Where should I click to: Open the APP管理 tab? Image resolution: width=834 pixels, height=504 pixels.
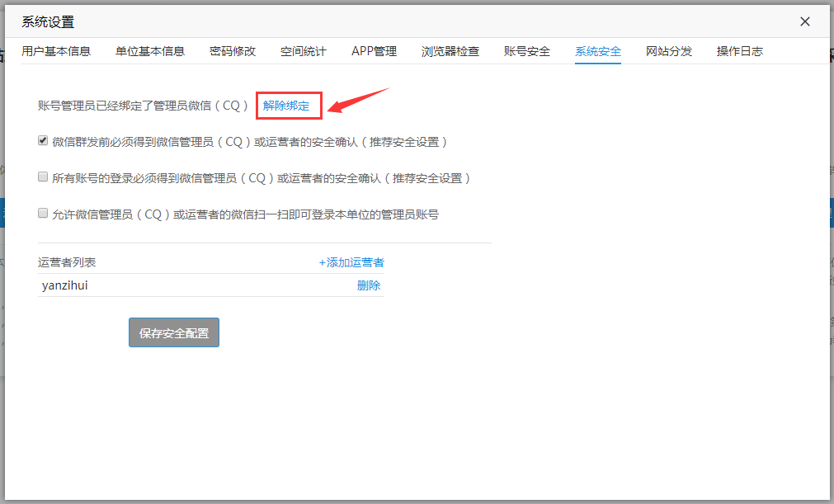(374, 51)
